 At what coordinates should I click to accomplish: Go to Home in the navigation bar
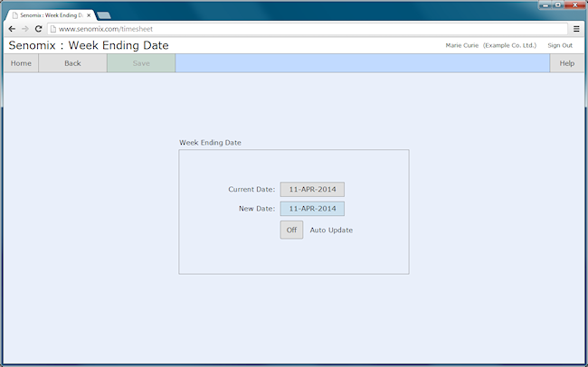click(x=21, y=63)
